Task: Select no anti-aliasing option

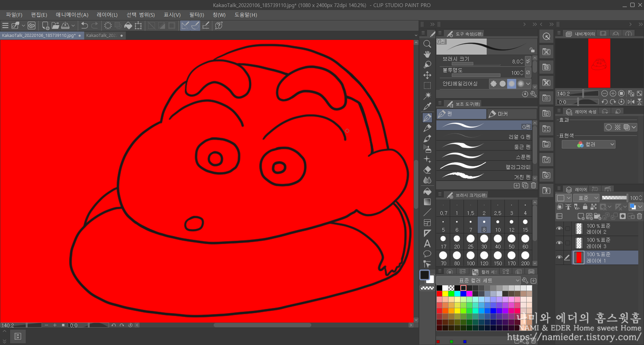Action: (x=493, y=83)
